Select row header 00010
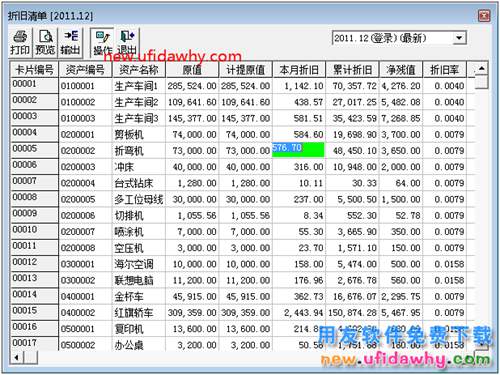500x375 pixels. (34, 231)
